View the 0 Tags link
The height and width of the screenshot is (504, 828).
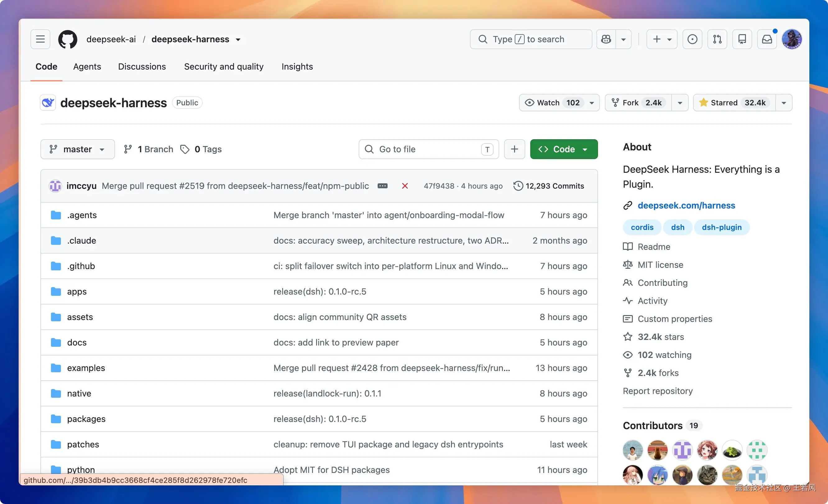click(x=201, y=149)
